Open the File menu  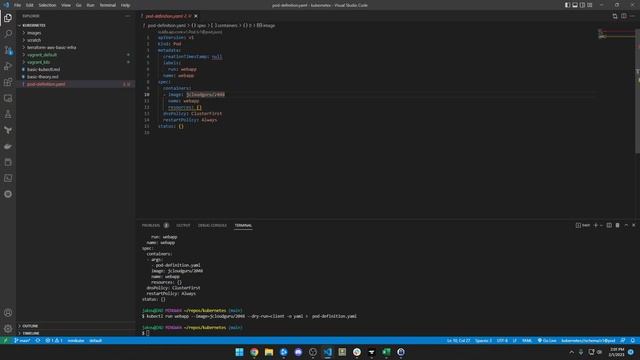tap(17, 5)
